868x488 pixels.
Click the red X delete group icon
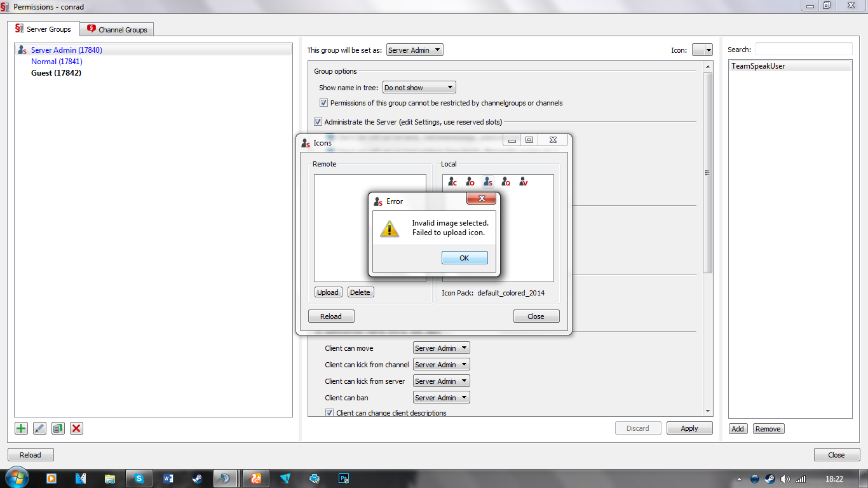[76, 428]
